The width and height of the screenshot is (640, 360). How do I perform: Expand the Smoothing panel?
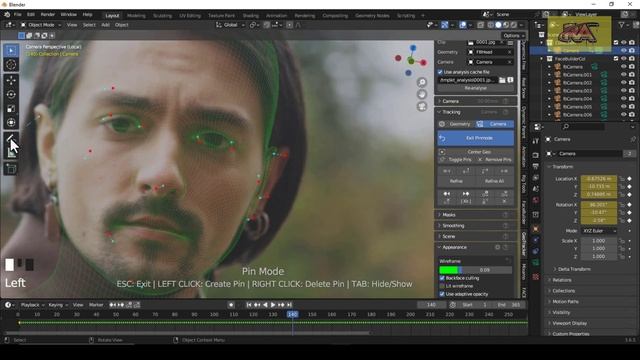(x=453, y=226)
